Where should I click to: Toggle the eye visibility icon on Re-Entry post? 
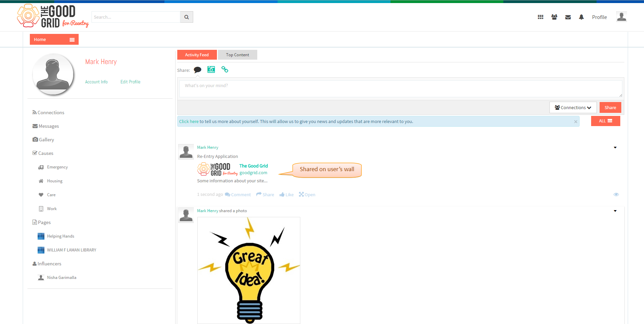(x=616, y=195)
